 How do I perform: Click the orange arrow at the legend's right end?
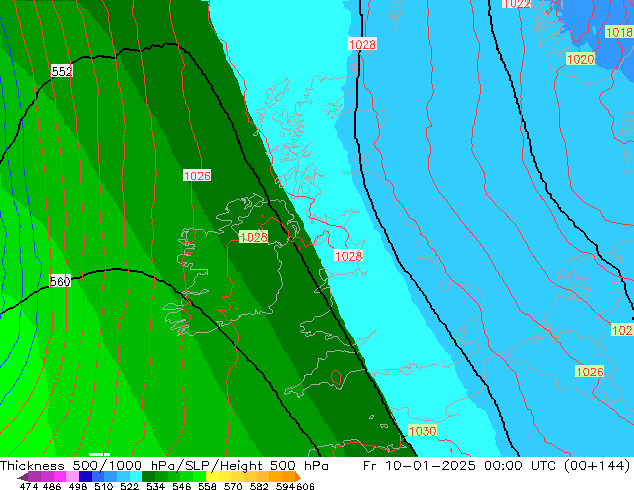(x=298, y=477)
